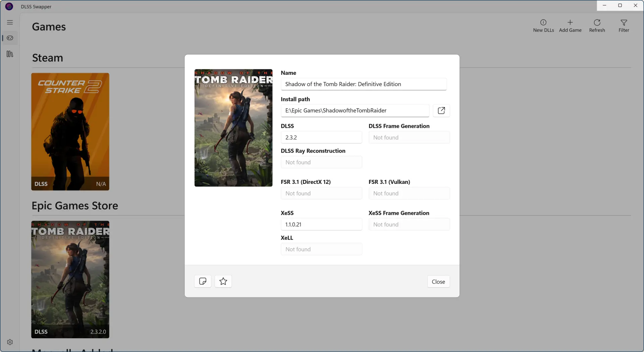Click the Install path field
The width and height of the screenshot is (644, 352).
click(355, 110)
